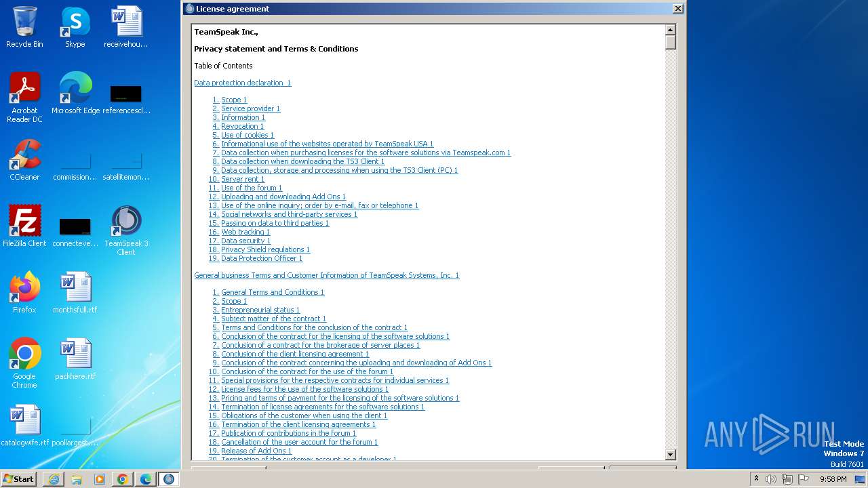Open the receivehou... Word document icon
The image size is (868, 488).
[126, 27]
